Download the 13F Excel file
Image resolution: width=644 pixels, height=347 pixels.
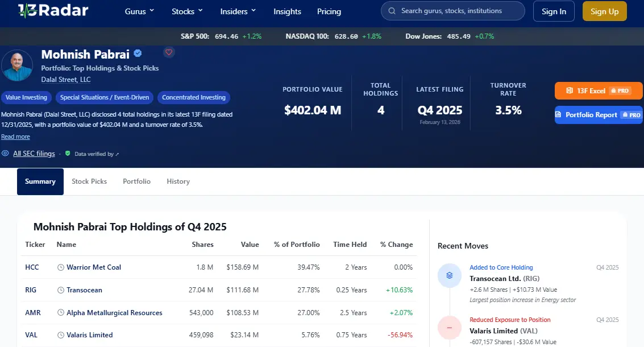[598, 91]
